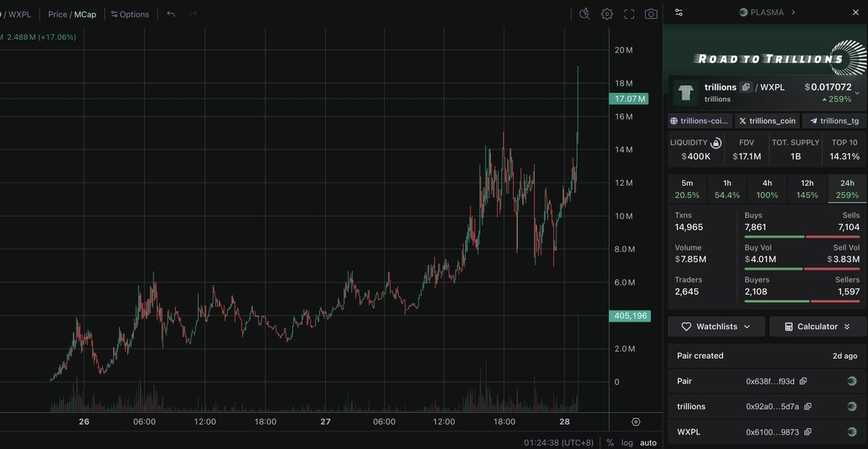
Task: Open the trillions_coin X profile link
Action: [x=767, y=121]
